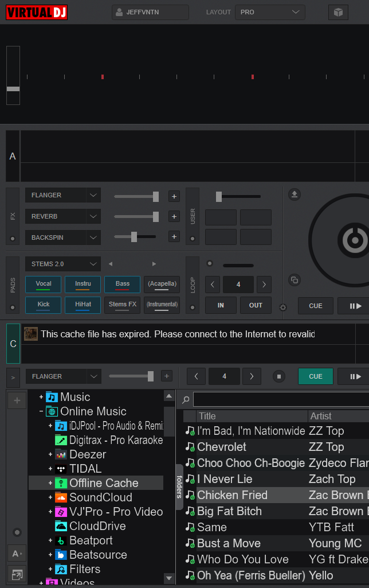Open the PRO layout dropdown

point(270,13)
